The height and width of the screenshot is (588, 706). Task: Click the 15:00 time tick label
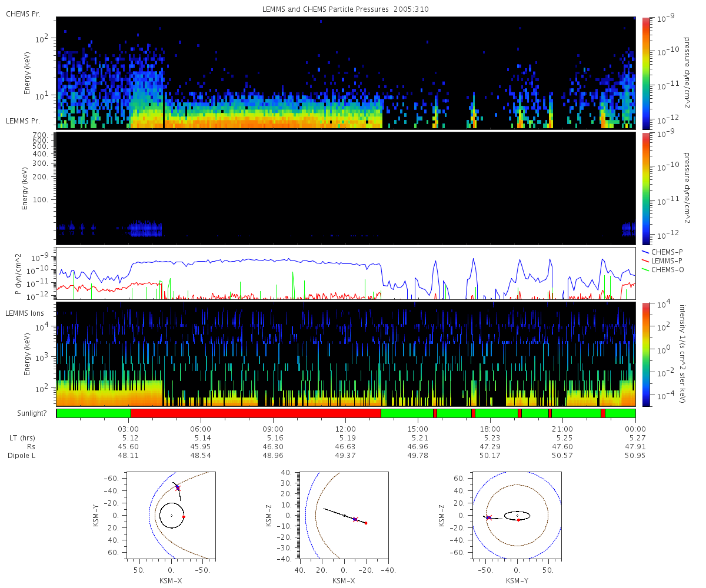tap(418, 429)
